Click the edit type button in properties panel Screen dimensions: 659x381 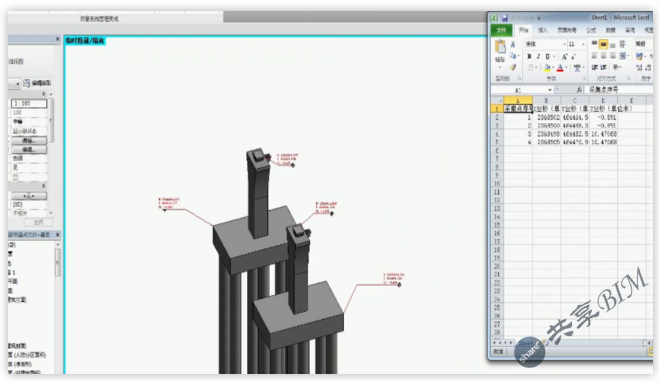(x=37, y=83)
